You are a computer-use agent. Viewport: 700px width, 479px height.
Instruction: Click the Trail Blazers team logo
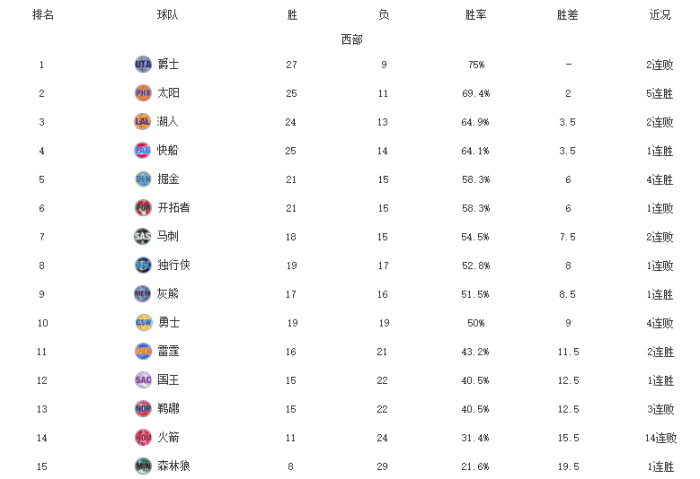click(x=143, y=208)
